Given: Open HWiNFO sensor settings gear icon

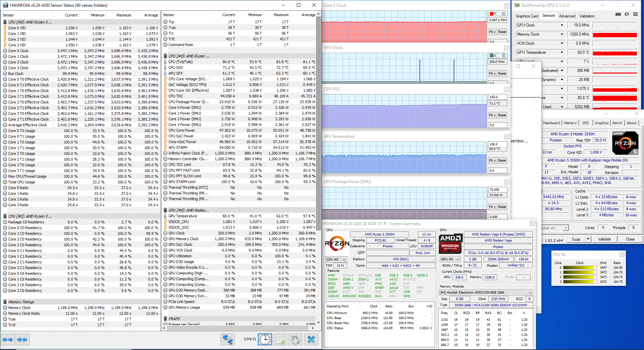Looking at the screenshot, I should tap(296, 340).
